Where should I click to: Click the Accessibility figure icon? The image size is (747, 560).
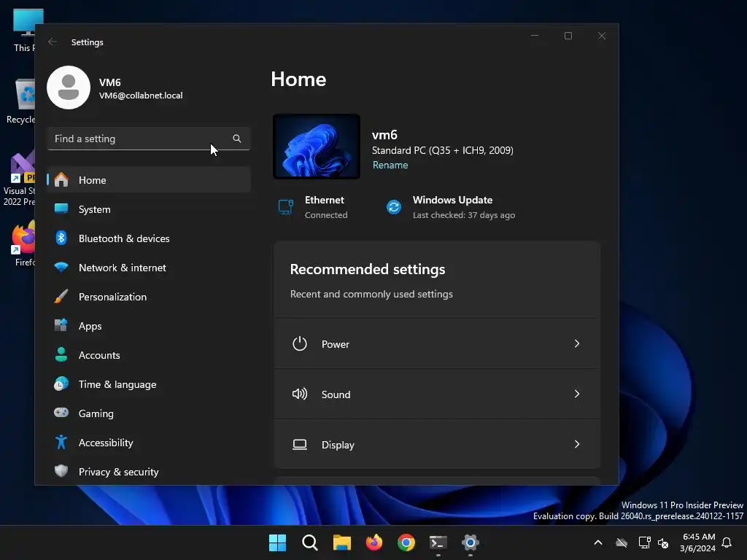click(x=61, y=442)
